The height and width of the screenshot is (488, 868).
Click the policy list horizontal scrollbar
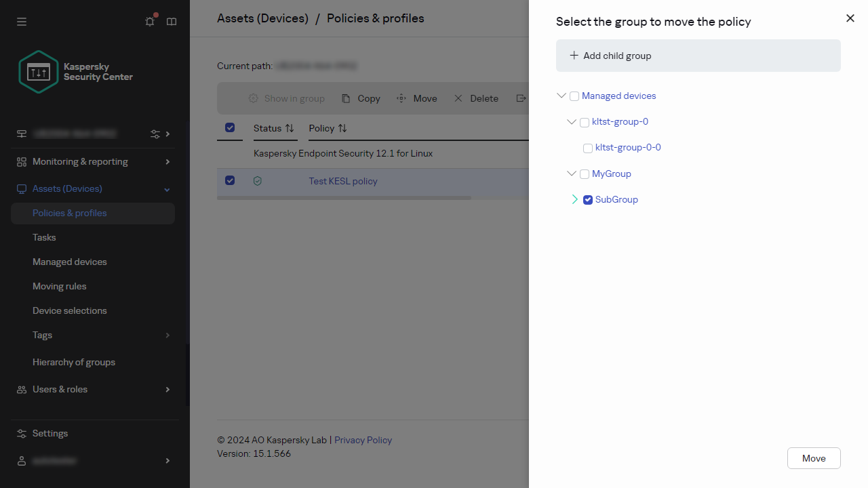point(344,198)
